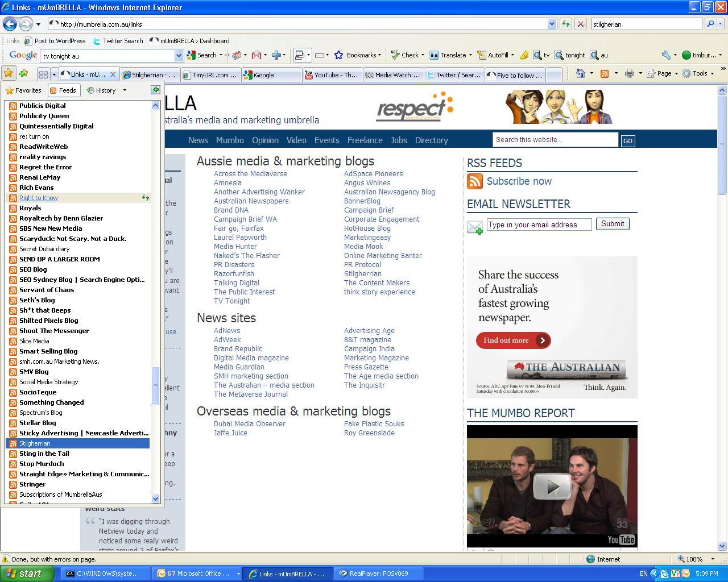Open Google toolbar search history dropdown
This screenshot has height=582, width=728.
179,56
